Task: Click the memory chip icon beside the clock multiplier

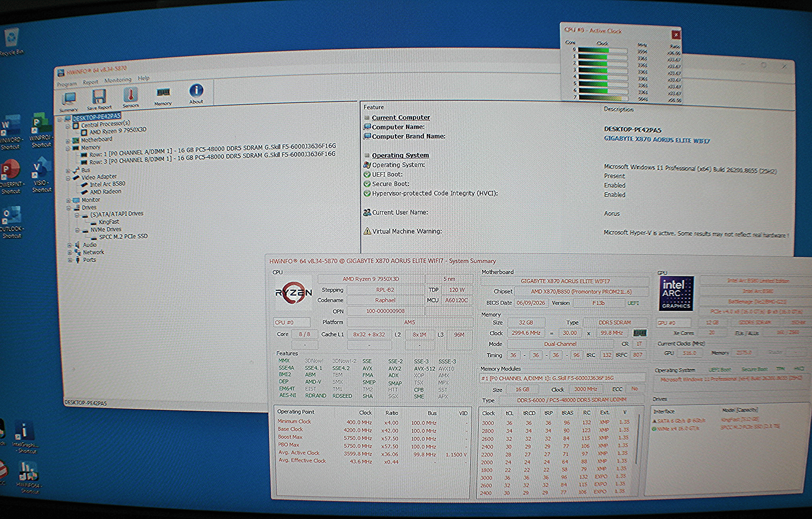Action: 640,333
